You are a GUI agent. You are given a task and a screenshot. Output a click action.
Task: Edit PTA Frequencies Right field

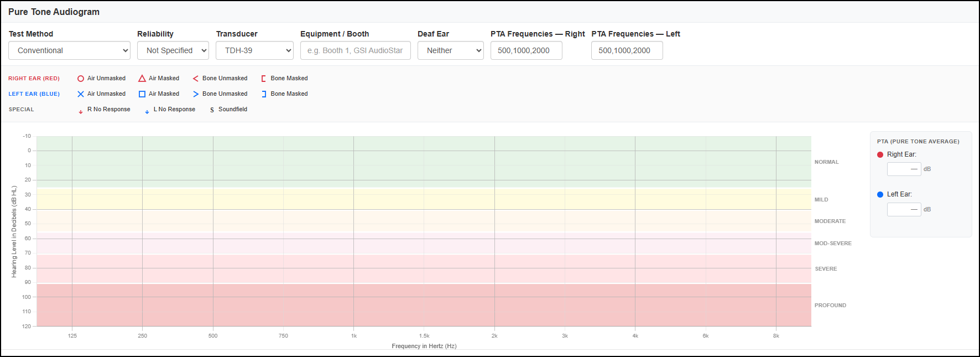tap(526, 50)
